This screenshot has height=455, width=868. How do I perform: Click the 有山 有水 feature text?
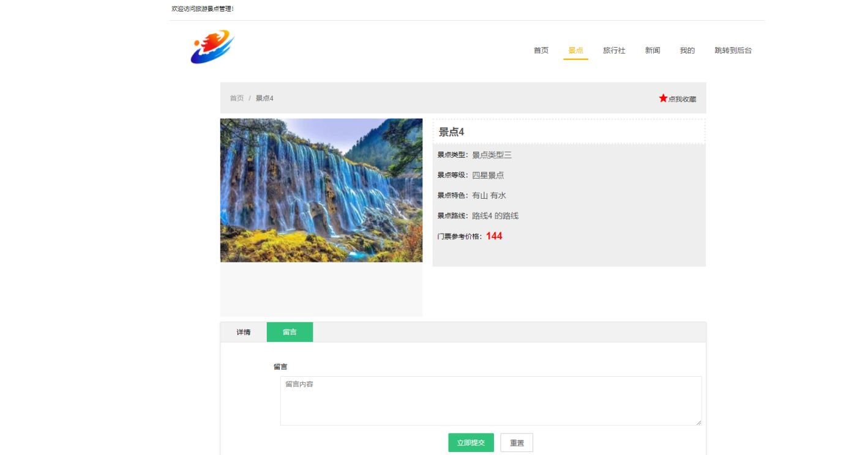[489, 196]
